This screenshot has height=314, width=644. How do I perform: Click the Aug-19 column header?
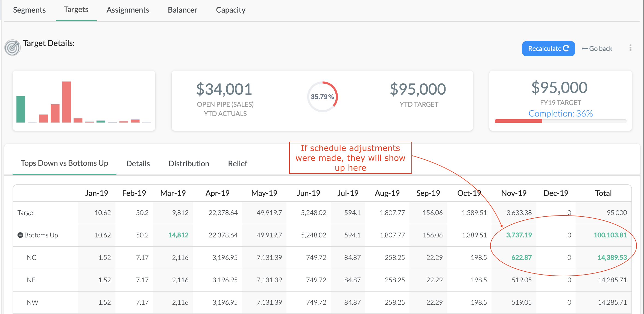(387, 193)
